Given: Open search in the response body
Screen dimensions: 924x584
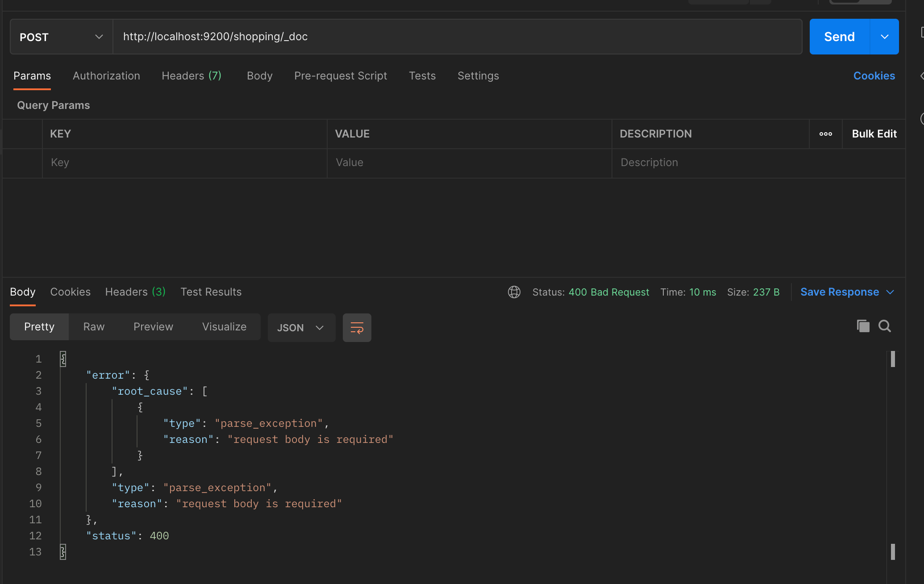Looking at the screenshot, I should point(885,326).
